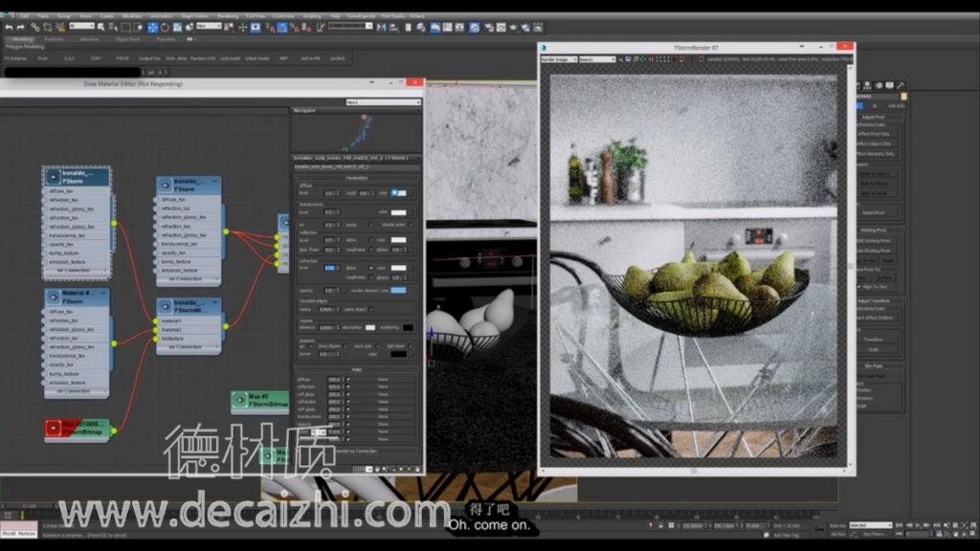Click the object color swatch in command panel
This screenshot has width=980, height=551.
click(x=903, y=97)
